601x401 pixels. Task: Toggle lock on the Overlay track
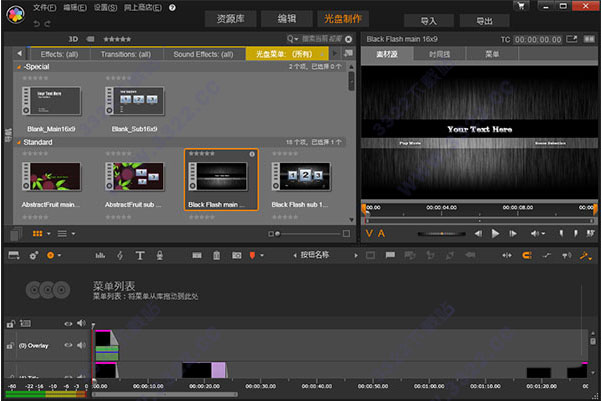[x=10, y=346]
